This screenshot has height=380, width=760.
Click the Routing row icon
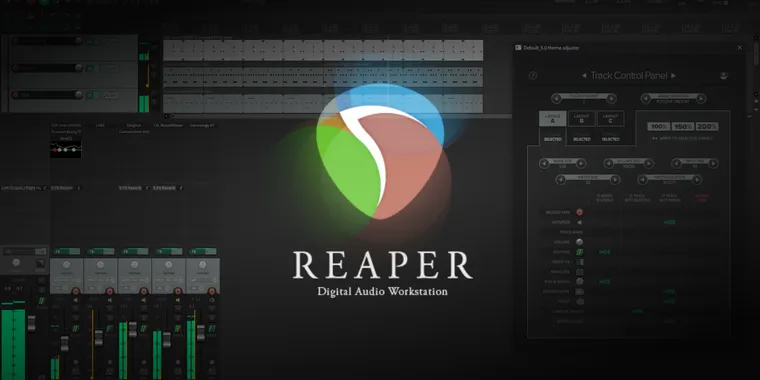click(579, 252)
